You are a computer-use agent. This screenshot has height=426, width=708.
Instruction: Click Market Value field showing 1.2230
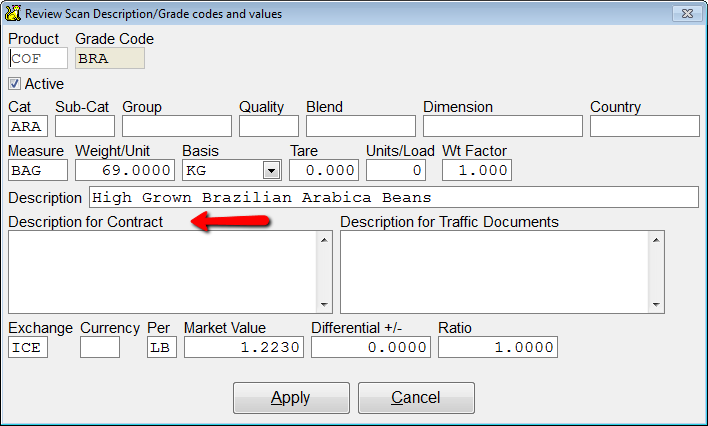tap(244, 347)
